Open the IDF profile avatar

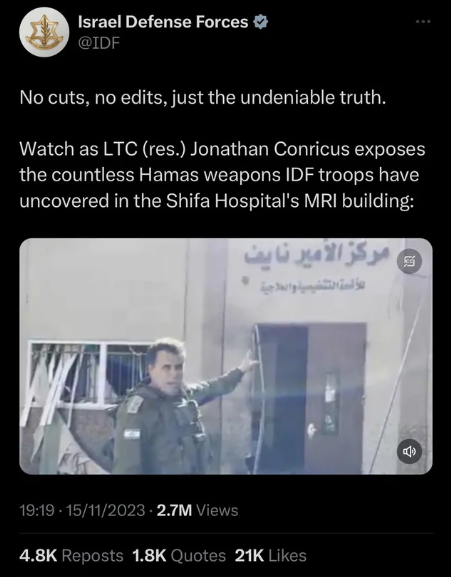tap(44, 32)
